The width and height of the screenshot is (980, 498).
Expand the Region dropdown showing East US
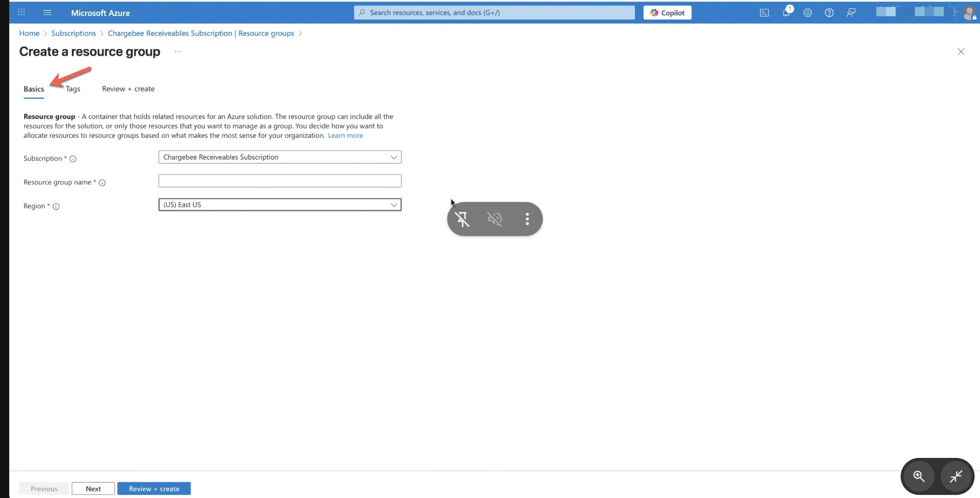tap(280, 205)
